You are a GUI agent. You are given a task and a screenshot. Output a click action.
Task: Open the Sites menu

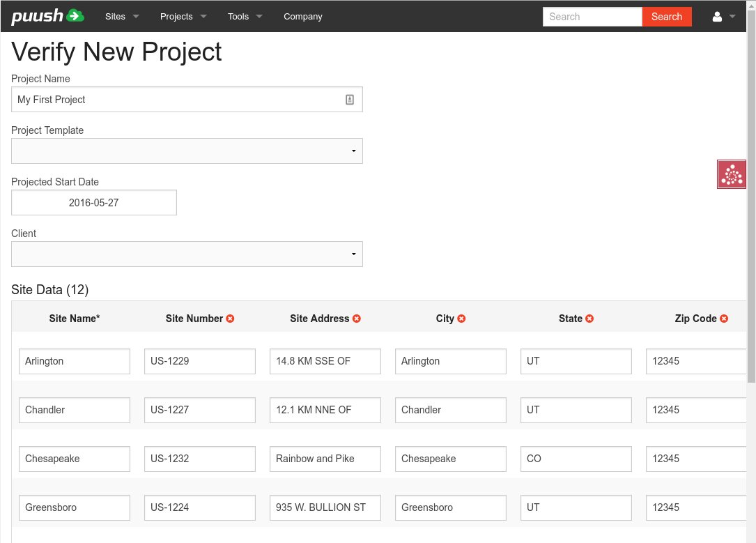pyautogui.click(x=122, y=17)
